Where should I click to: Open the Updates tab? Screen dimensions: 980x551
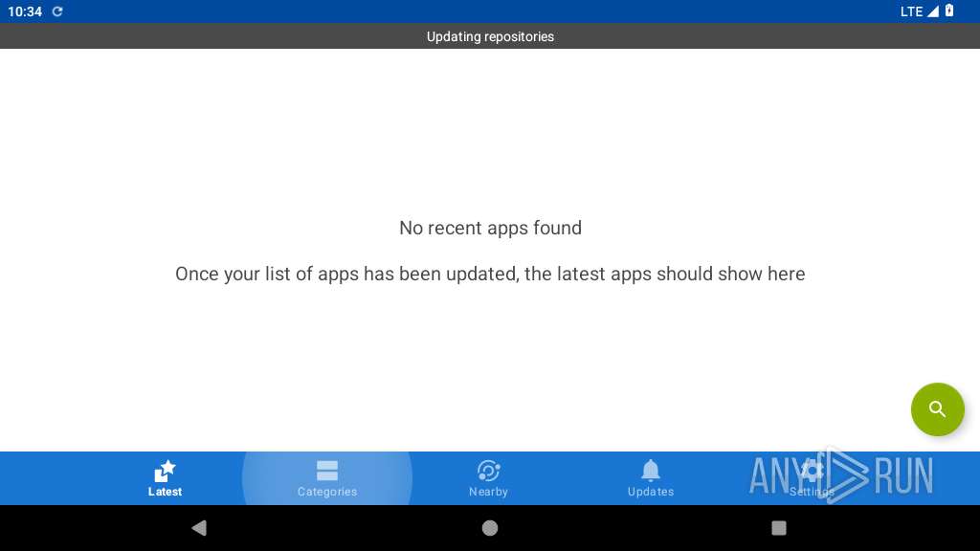click(x=651, y=478)
